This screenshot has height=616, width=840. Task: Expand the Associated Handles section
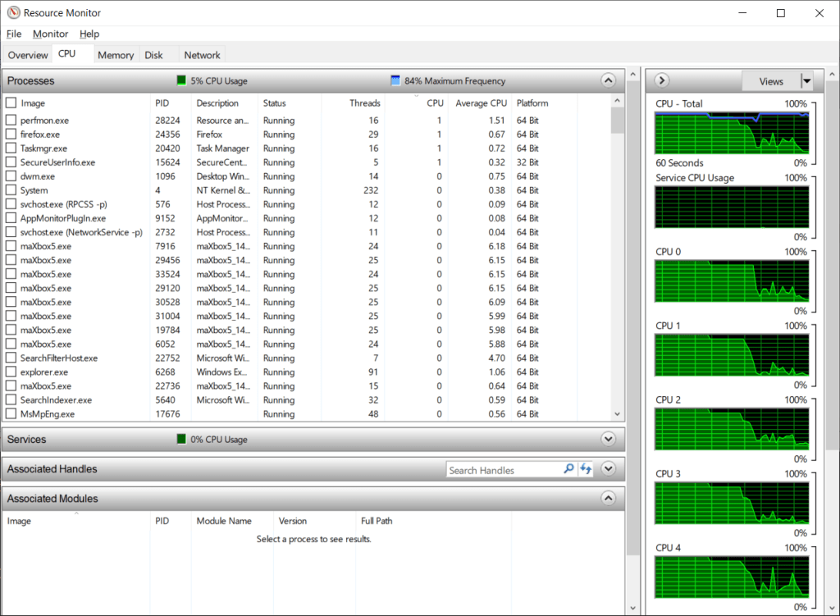pyautogui.click(x=608, y=469)
